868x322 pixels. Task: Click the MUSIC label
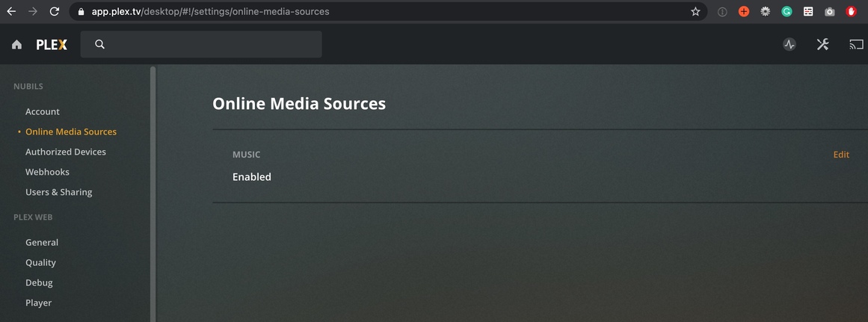pos(246,155)
